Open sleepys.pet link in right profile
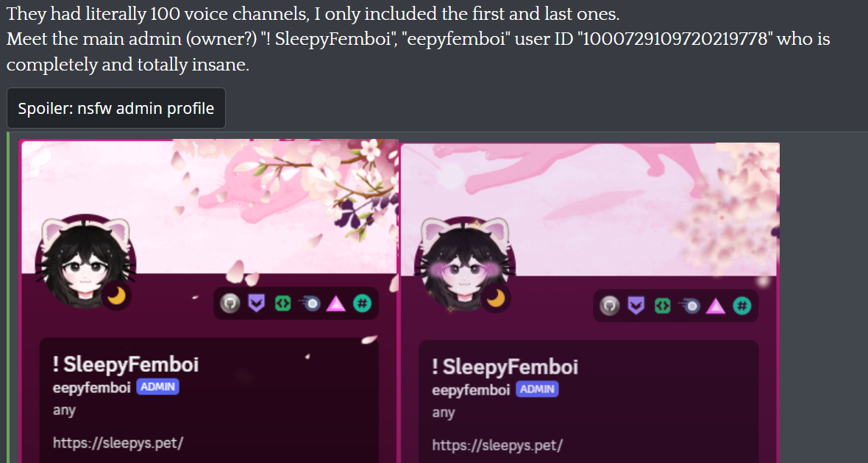 pos(497,445)
